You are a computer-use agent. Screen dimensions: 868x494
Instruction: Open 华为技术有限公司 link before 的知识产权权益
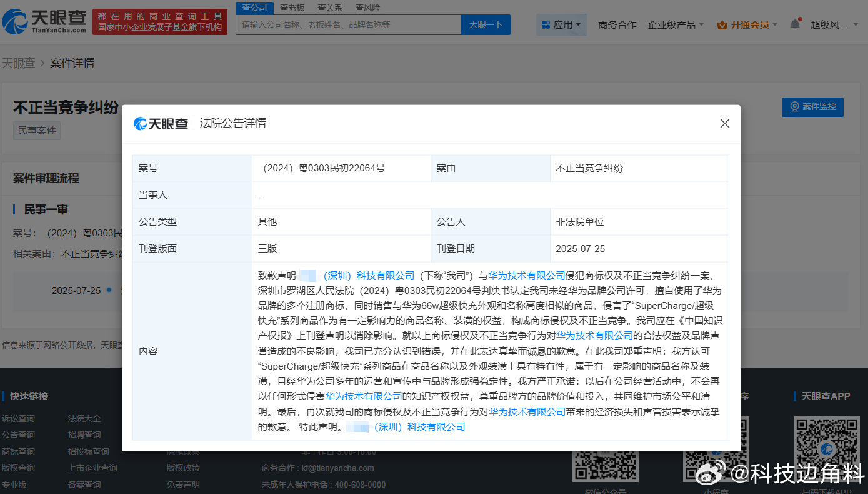click(x=364, y=396)
